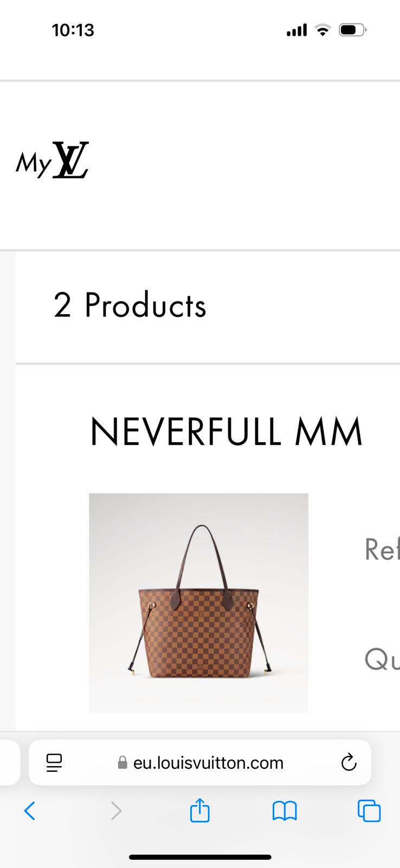The image size is (400, 868).
Task: Tap the forward navigation arrow
Action: pos(116,811)
